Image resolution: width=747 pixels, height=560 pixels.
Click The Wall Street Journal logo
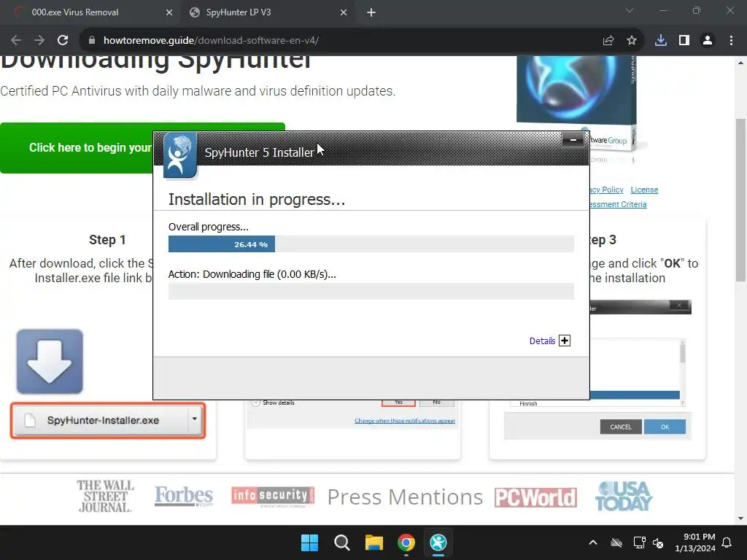click(105, 496)
